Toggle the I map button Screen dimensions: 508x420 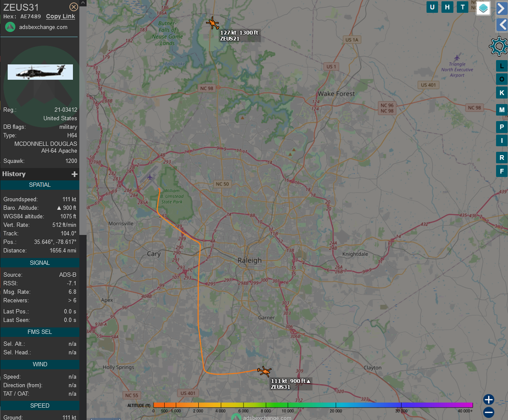(x=502, y=141)
